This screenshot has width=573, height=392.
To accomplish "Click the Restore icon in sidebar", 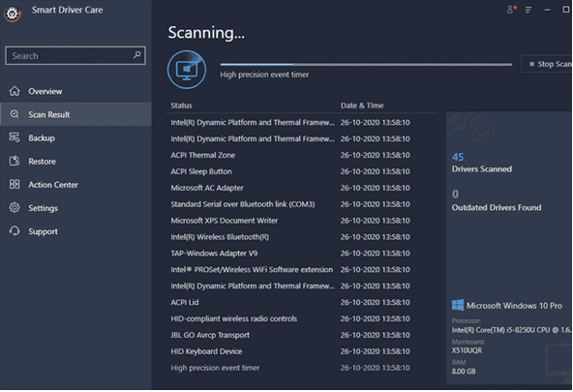I will point(15,161).
